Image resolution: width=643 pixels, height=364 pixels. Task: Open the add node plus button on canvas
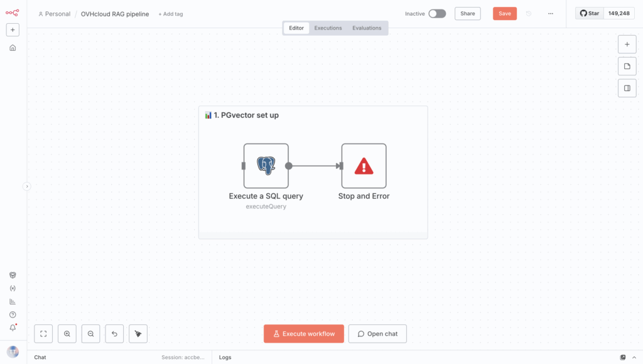coord(627,45)
